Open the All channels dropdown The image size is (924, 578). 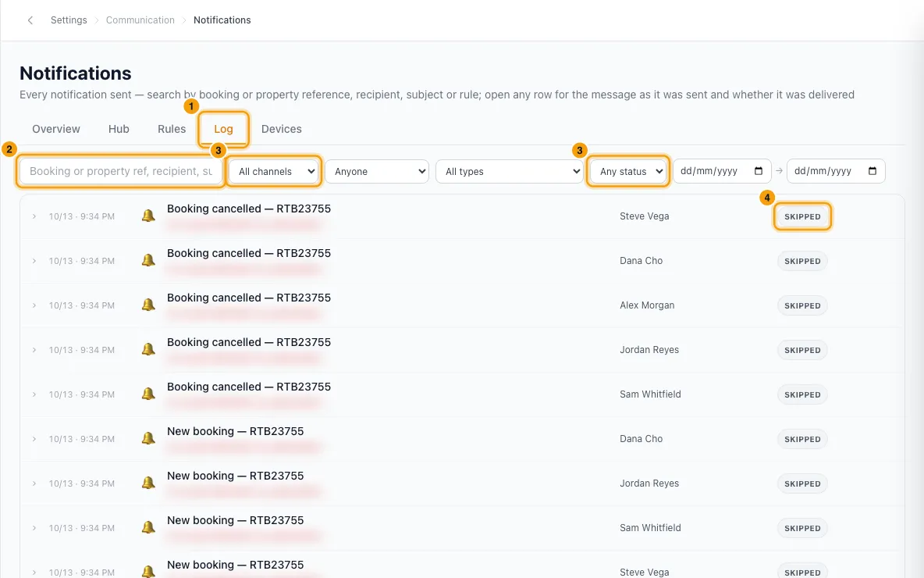click(274, 172)
